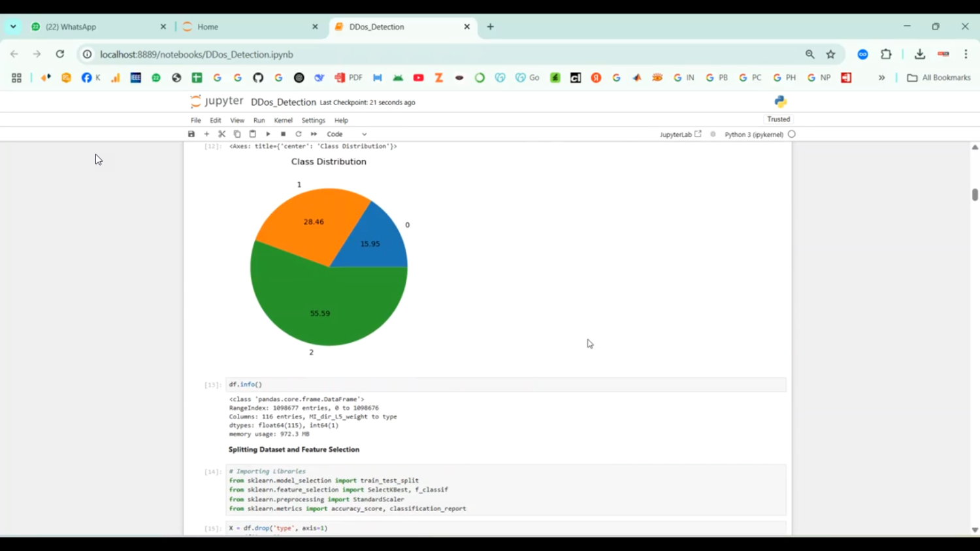Open browser tab list dropdown arrow
The image size is (980, 551).
tap(13, 27)
